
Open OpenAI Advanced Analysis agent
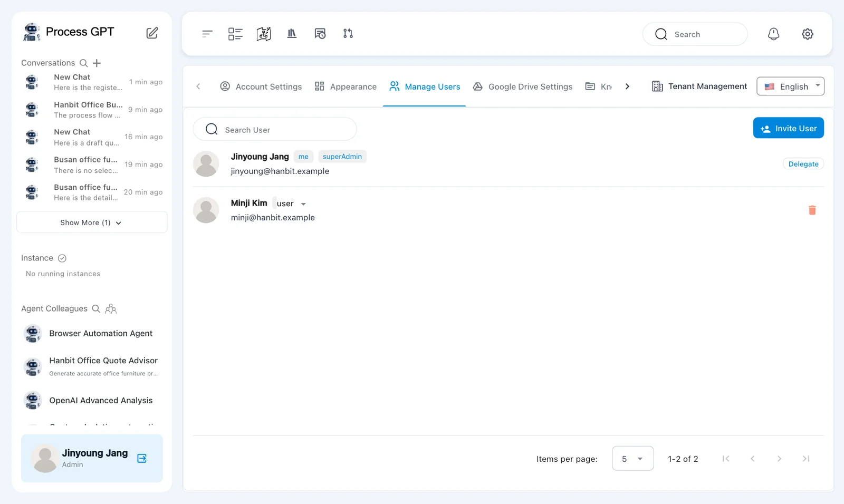(92, 401)
